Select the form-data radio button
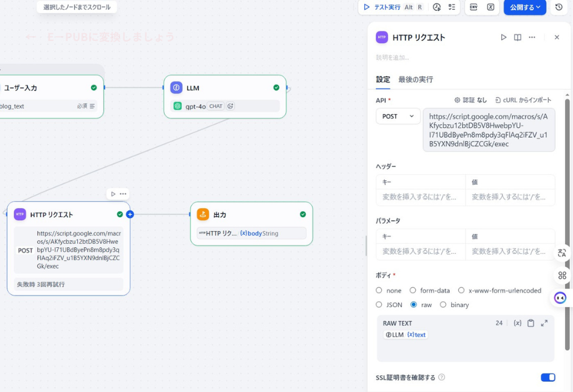 click(413, 290)
